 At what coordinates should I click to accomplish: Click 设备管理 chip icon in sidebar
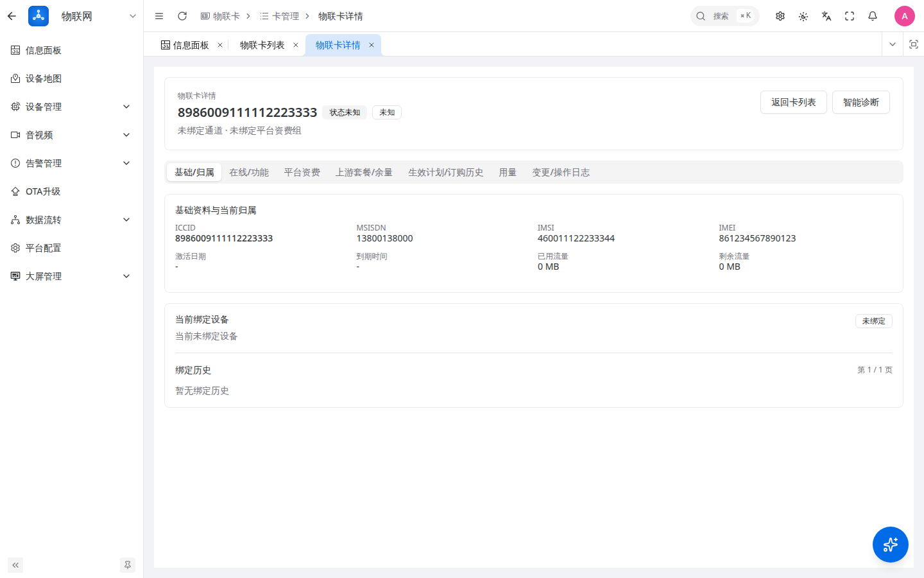coord(15,107)
